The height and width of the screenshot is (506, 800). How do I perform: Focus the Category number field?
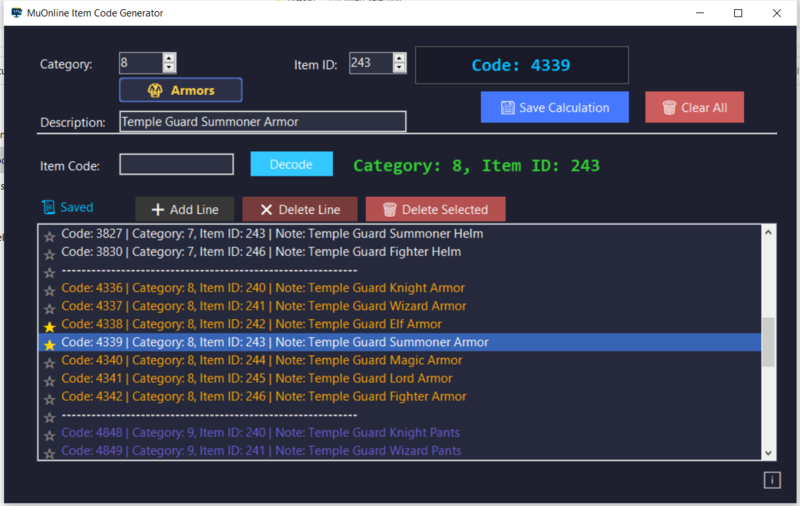point(141,63)
